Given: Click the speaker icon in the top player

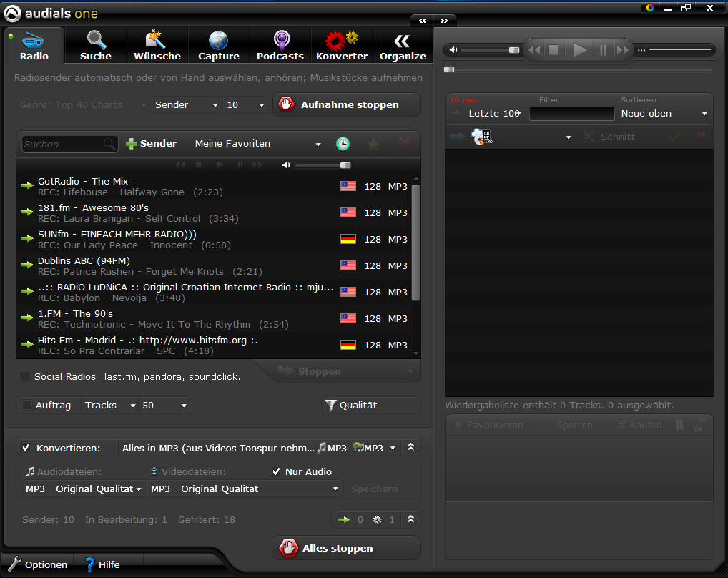Looking at the screenshot, I should 452,50.
